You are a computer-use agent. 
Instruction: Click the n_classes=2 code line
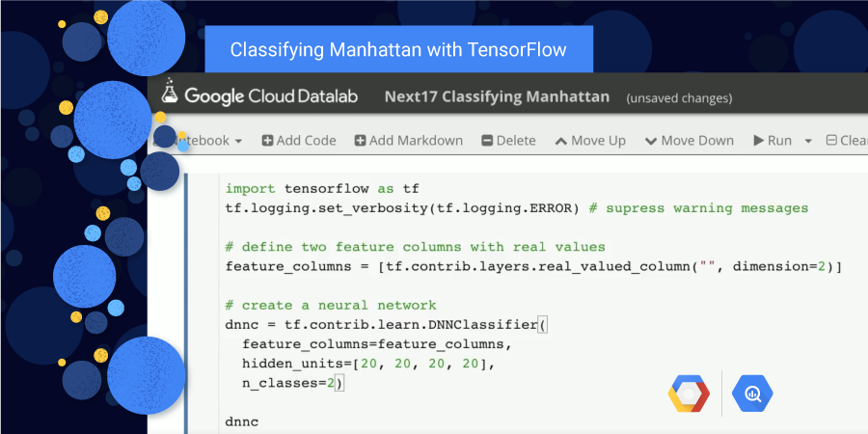[x=293, y=383]
